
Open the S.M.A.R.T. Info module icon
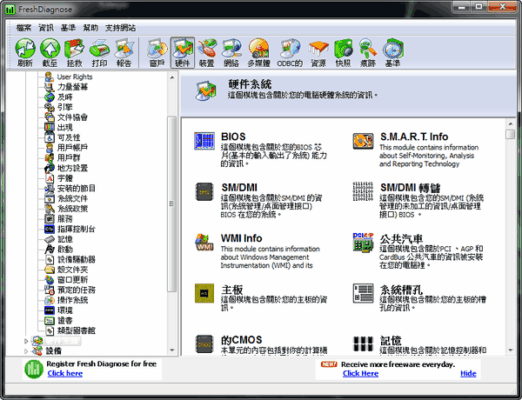pyautogui.click(x=363, y=141)
